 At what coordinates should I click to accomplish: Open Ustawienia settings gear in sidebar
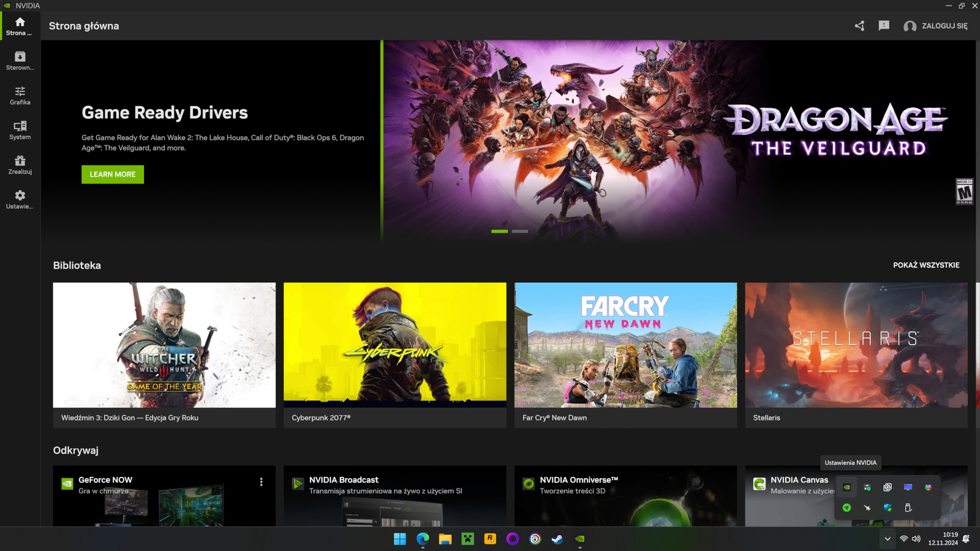tap(20, 199)
